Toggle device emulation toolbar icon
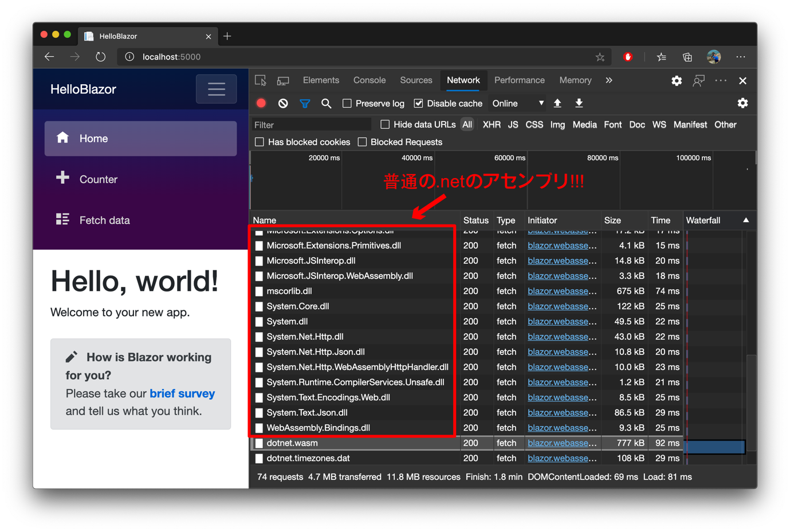Screen dimensions: 790x532 point(283,81)
